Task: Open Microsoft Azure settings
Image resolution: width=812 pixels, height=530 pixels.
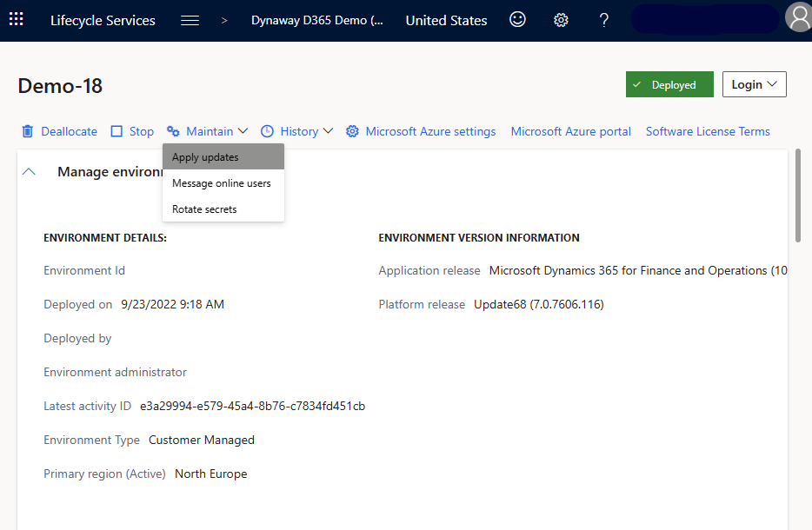Action: click(421, 131)
